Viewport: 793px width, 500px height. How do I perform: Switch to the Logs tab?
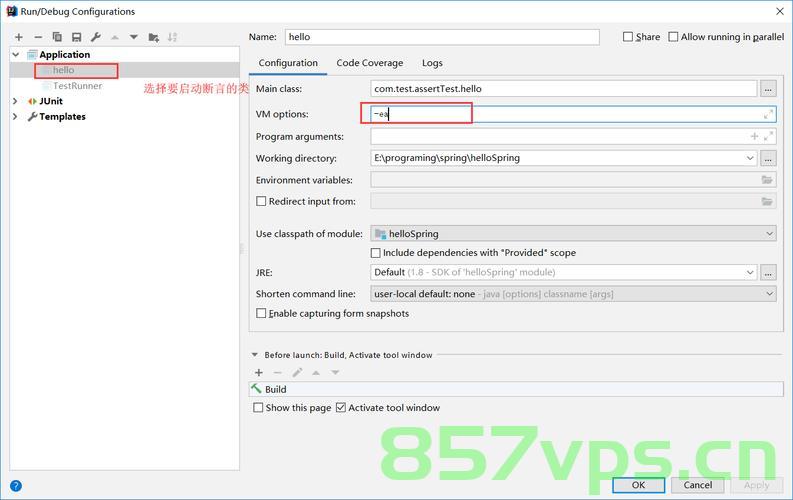coord(432,63)
